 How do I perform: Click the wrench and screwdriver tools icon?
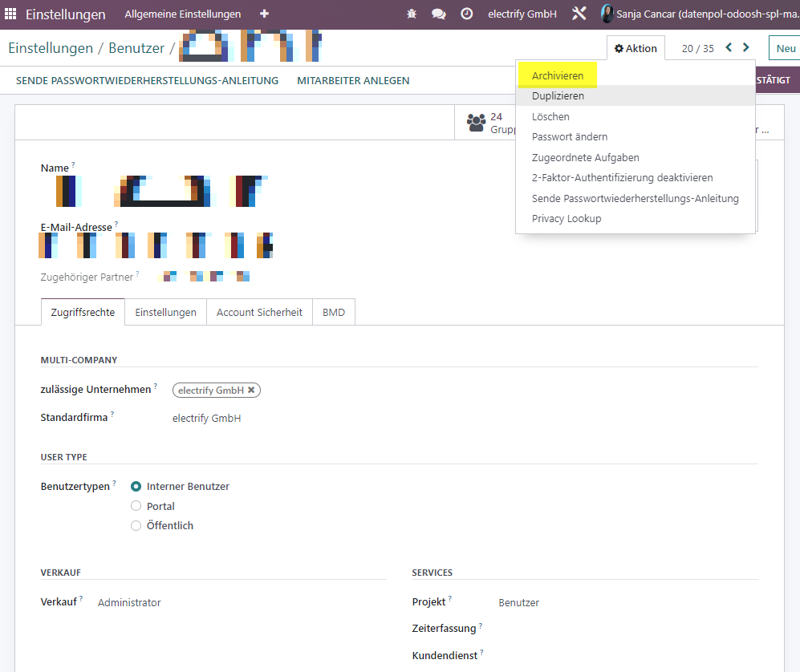point(579,14)
